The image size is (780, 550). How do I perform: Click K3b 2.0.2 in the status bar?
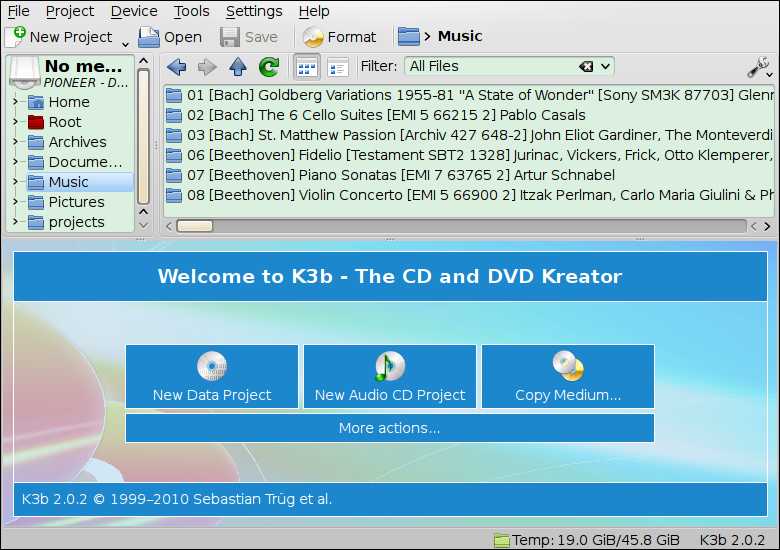[732, 540]
